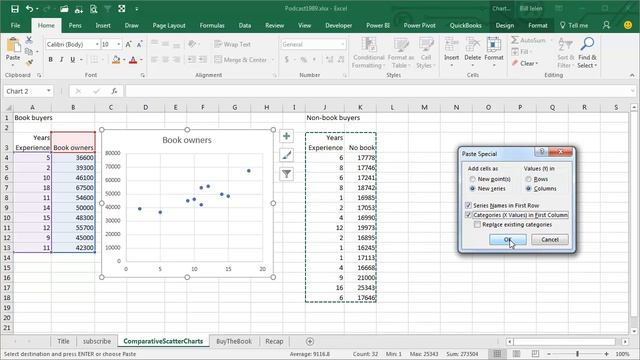Click the Insert cells icon
The height and width of the screenshot is (360, 640).
click(451, 44)
